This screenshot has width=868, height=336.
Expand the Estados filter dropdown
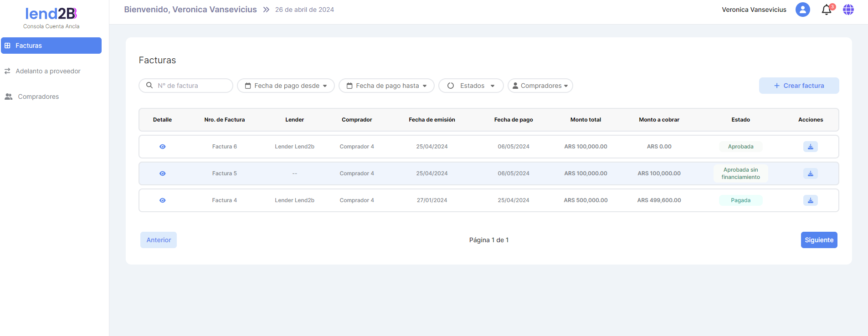[x=471, y=86]
